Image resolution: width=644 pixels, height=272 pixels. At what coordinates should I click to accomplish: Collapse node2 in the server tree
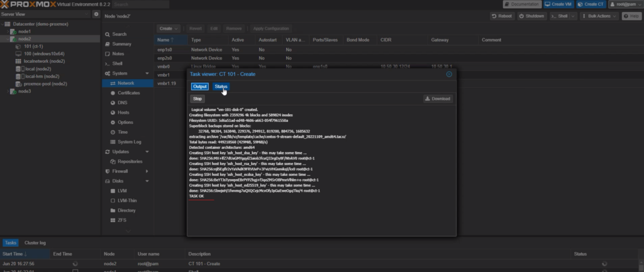8,39
